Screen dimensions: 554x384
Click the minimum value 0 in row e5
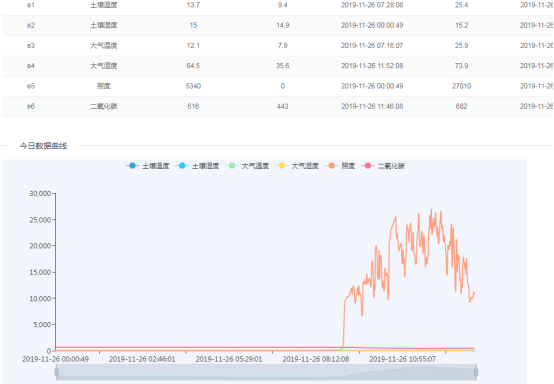tap(283, 86)
